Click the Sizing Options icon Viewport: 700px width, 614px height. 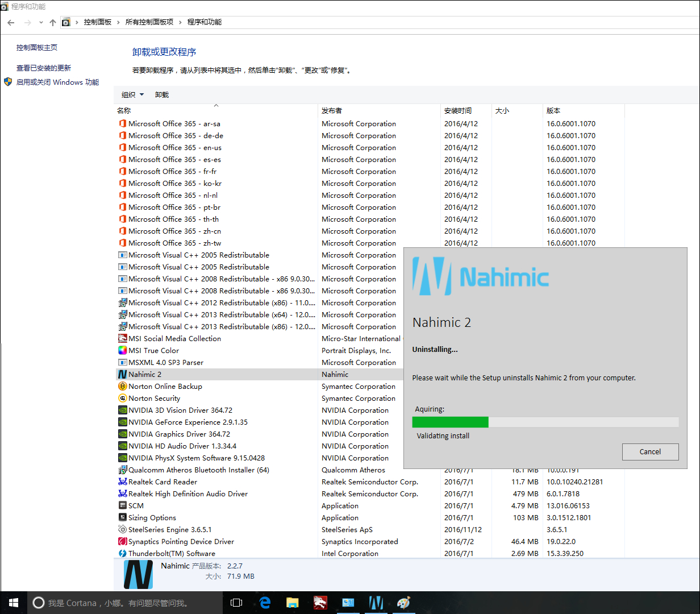pyautogui.click(x=122, y=518)
